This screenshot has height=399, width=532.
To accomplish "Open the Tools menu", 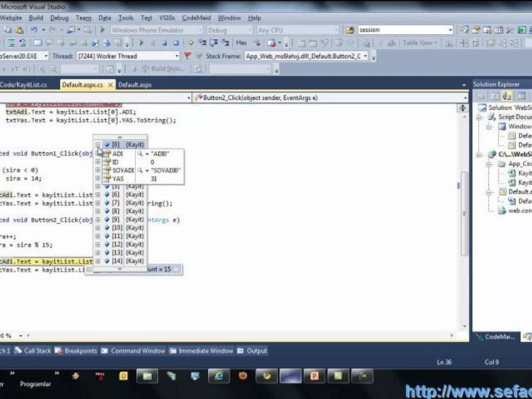I will 126,18.
